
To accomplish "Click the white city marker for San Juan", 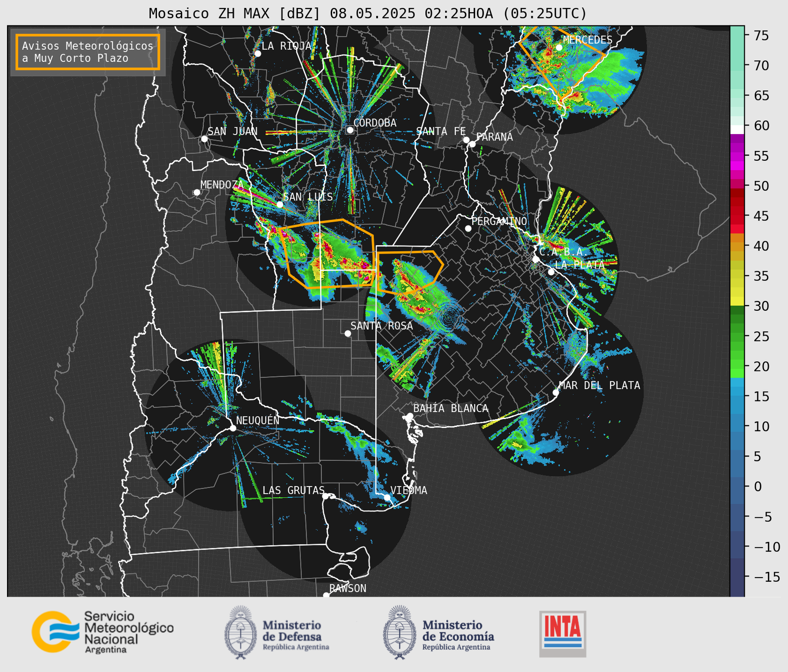I will (x=204, y=139).
